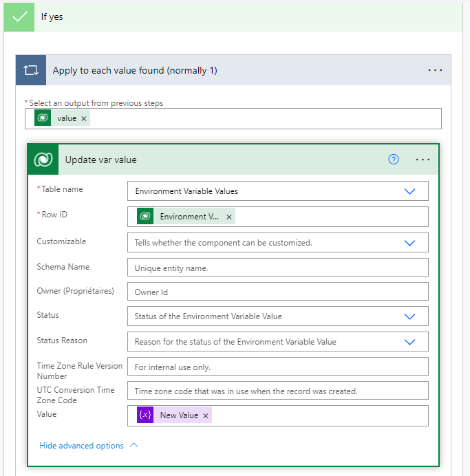Screen dimensions: 470x476
Task: Collapse via chevron beside Hide advanced options
Action: pyautogui.click(x=134, y=445)
